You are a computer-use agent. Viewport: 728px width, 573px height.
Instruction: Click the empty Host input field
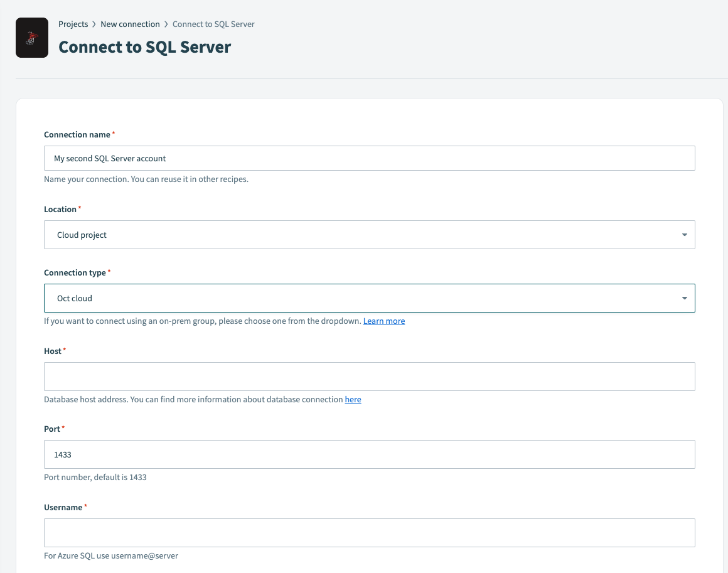tap(369, 376)
